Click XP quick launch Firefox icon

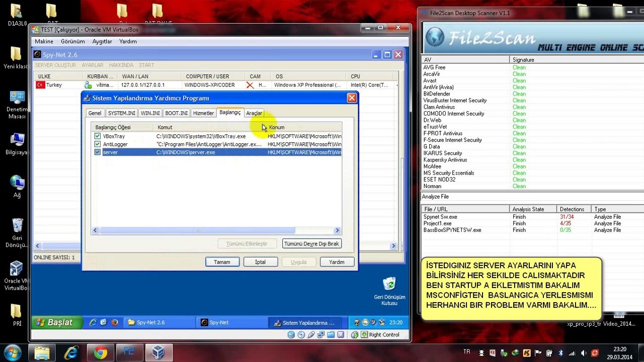pos(114,322)
